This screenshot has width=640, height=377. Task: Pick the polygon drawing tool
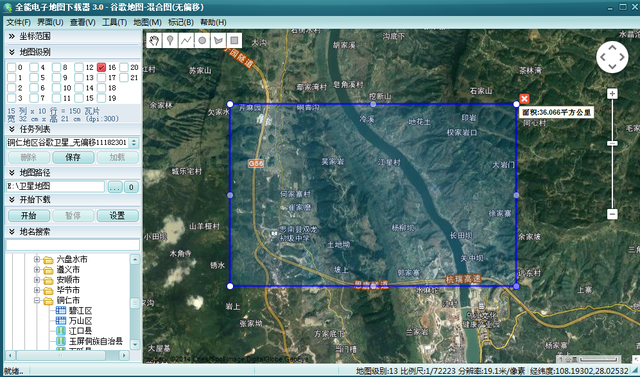point(218,40)
